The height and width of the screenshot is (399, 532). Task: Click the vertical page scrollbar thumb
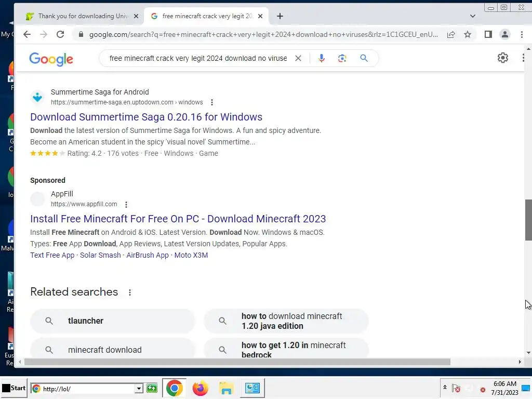pos(528,220)
